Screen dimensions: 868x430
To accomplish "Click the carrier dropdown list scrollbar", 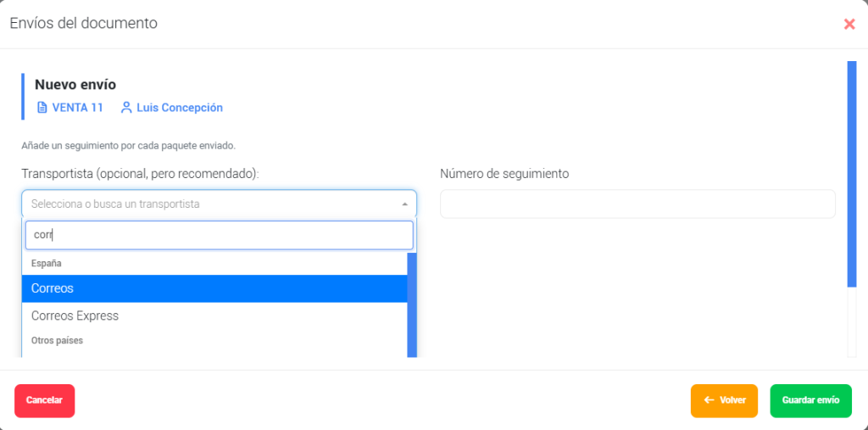I will click(x=412, y=304).
